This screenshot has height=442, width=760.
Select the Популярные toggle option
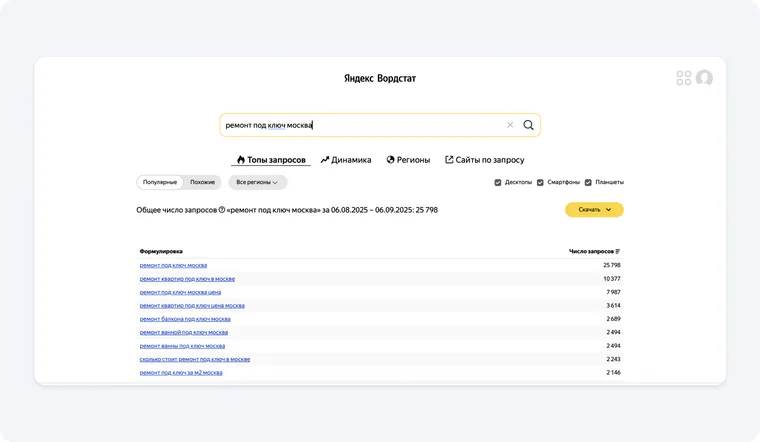tap(160, 182)
